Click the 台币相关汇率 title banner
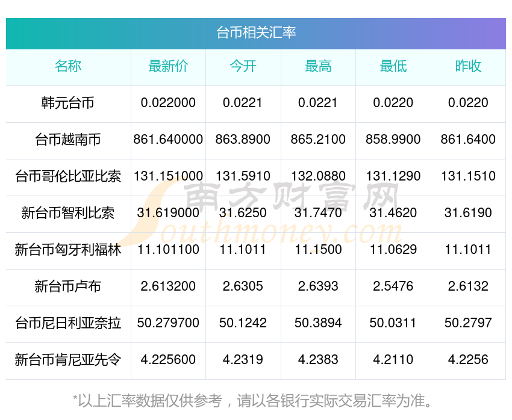512x420 pixels. [x=256, y=33]
